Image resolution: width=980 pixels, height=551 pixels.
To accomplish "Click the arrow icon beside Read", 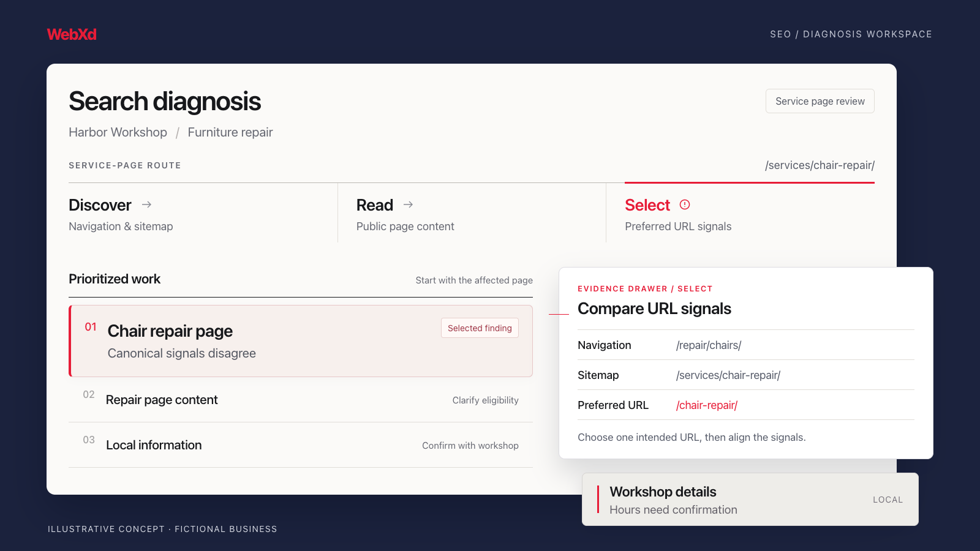I will (409, 204).
